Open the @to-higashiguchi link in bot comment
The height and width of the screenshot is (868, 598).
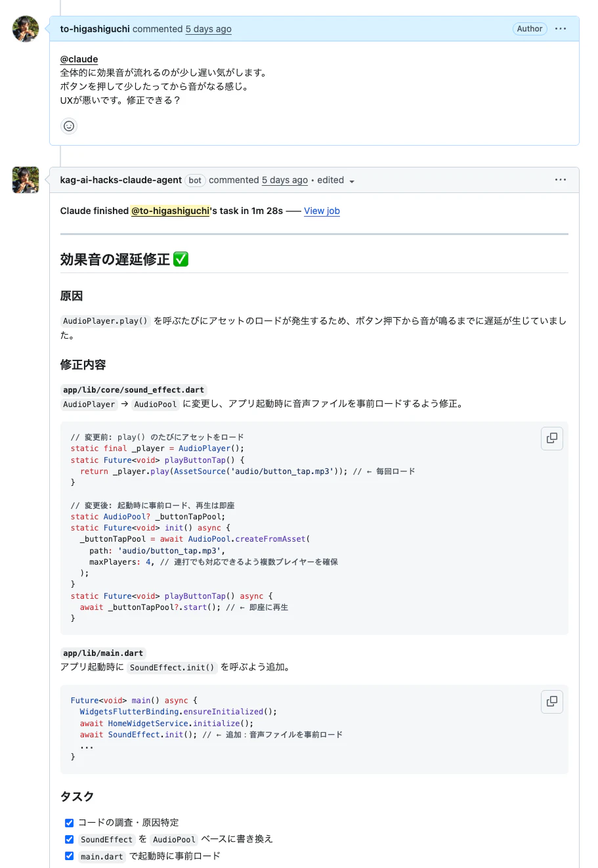[x=171, y=211]
